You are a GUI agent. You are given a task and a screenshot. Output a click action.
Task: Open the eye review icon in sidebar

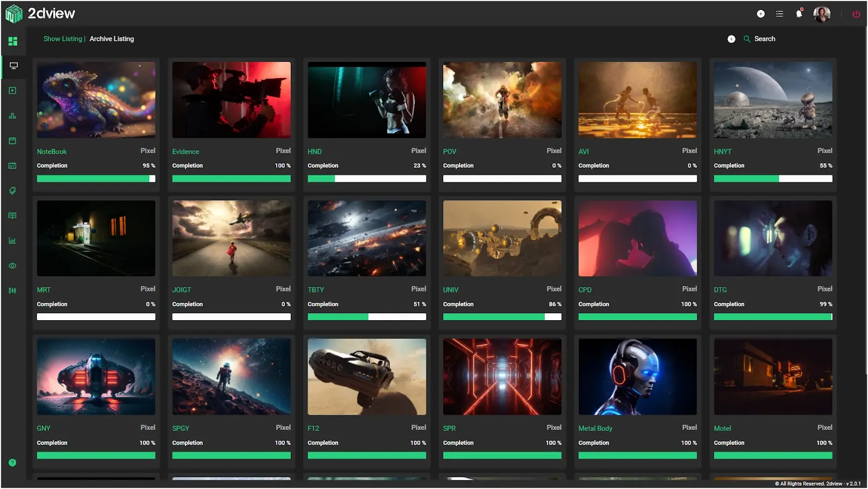tap(12, 266)
